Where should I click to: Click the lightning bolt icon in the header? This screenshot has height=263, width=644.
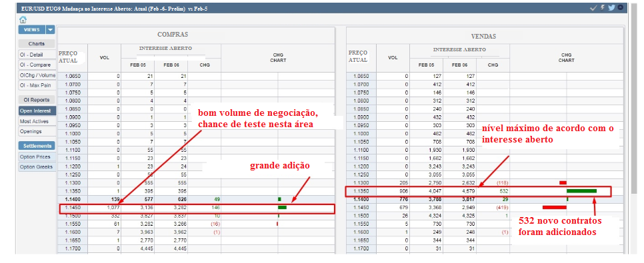603,8
